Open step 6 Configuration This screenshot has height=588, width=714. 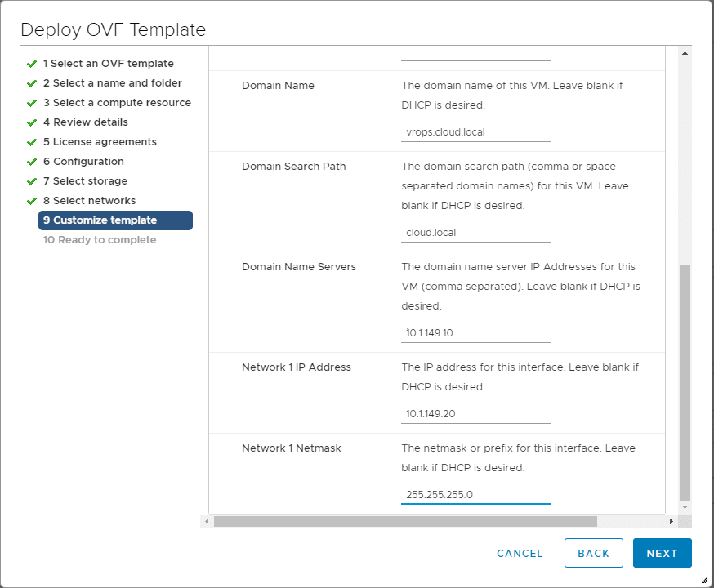[83, 162]
